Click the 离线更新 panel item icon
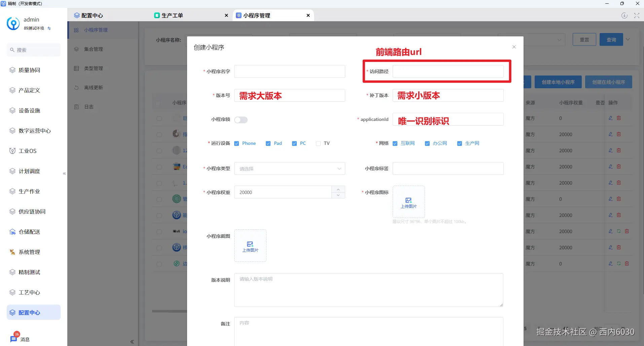The width and height of the screenshot is (644, 346). 76,87
